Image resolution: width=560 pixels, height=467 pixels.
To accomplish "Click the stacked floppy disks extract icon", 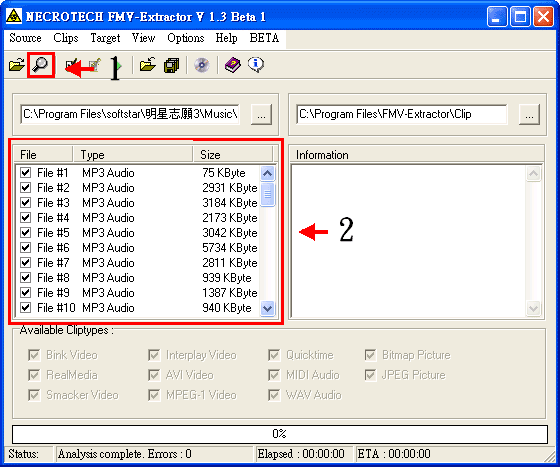I will pyautogui.click(x=171, y=65).
